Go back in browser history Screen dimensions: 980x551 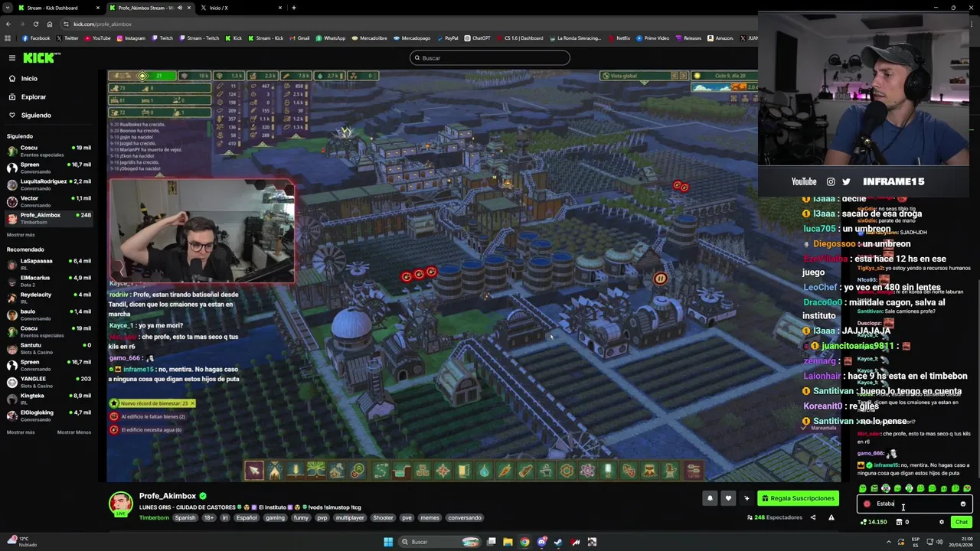click(x=8, y=24)
